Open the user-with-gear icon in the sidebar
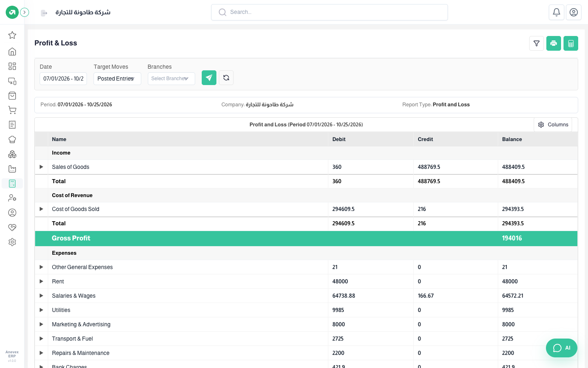588x368 pixels. click(x=12, y=198)
